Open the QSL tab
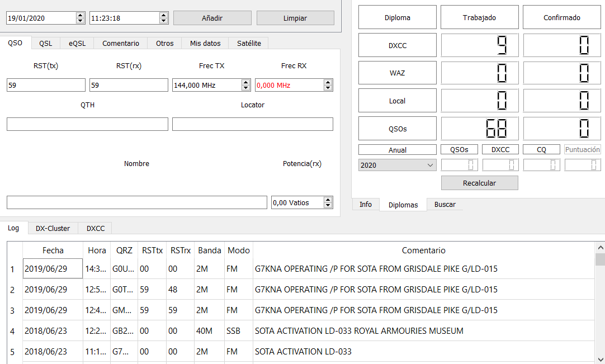Image resolution: width=605 pixels, height=364 pixels. [x=45, y=43]
